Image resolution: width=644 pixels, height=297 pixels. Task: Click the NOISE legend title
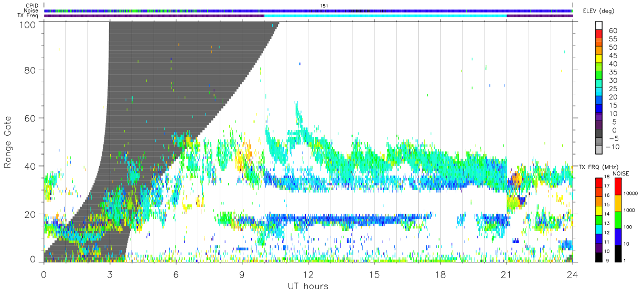click(621, 173)
